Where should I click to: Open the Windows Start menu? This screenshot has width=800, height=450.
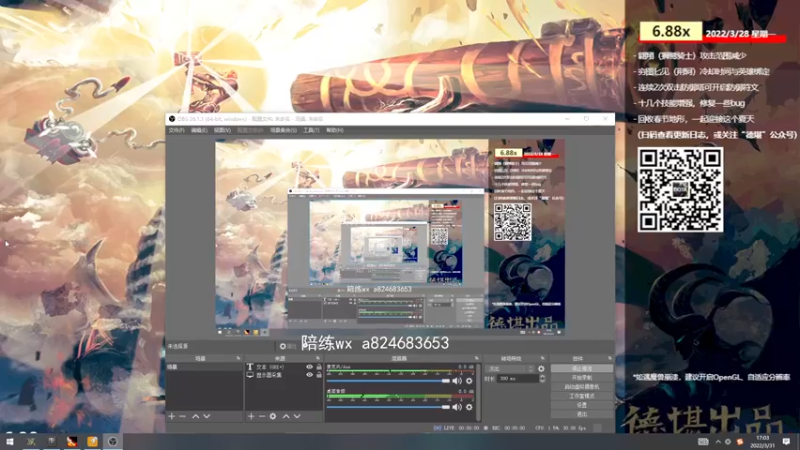(x=10, y=441)
